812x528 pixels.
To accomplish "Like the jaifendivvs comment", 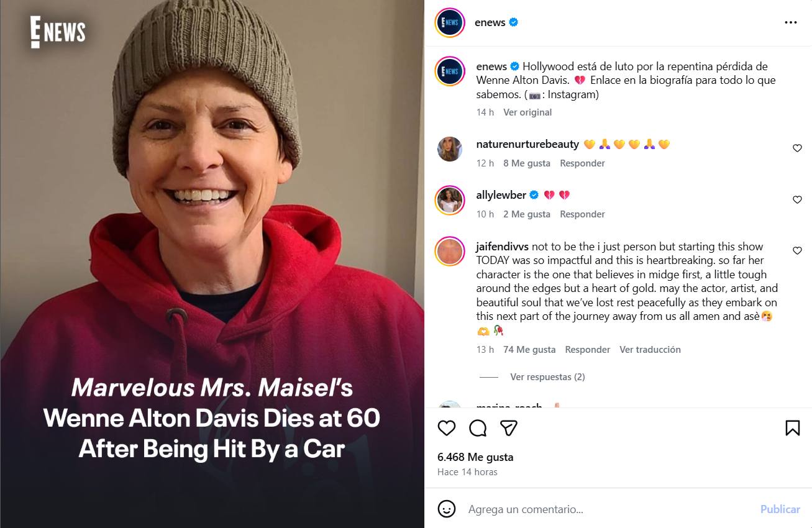I will [x=797, y=251].
